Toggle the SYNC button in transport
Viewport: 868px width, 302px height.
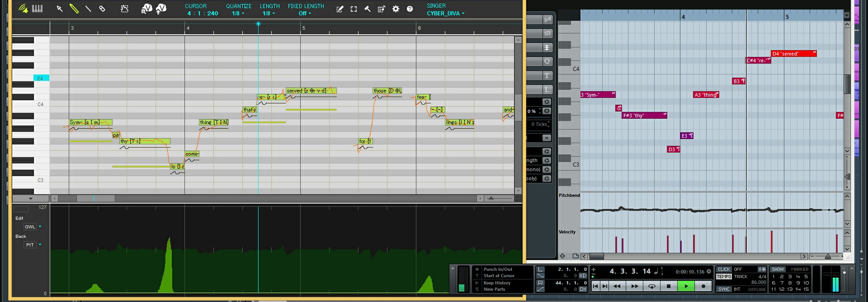pyautogui.click(x=724, y=289)
